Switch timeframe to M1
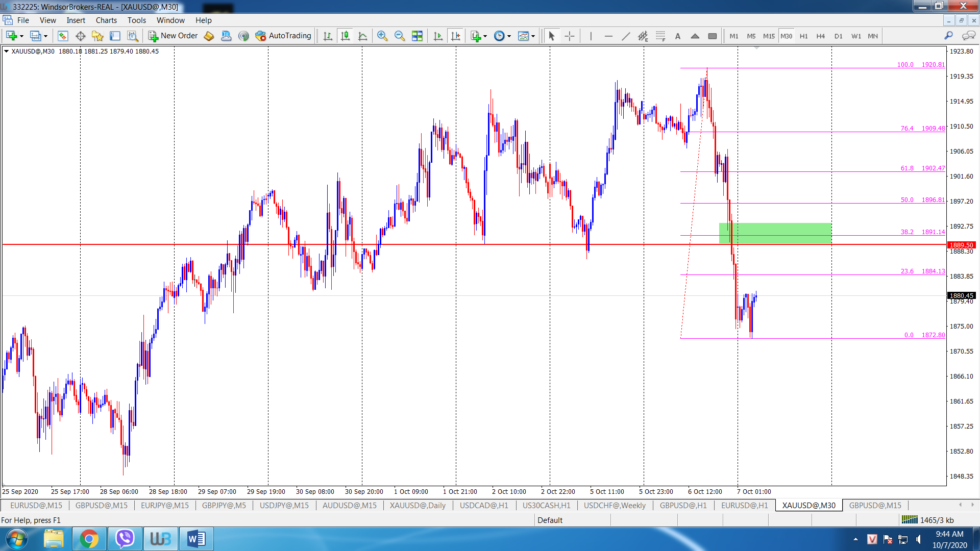980x551 pixels. click(x=734, y=36)
